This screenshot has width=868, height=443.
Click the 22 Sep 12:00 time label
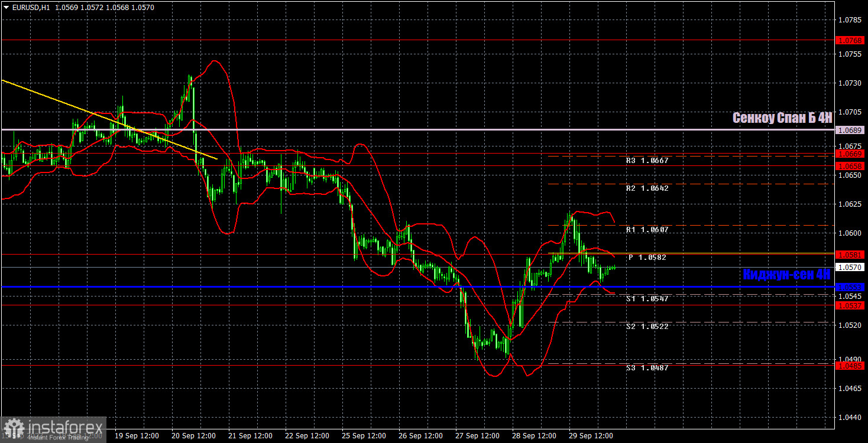click(x=307, y=436)
